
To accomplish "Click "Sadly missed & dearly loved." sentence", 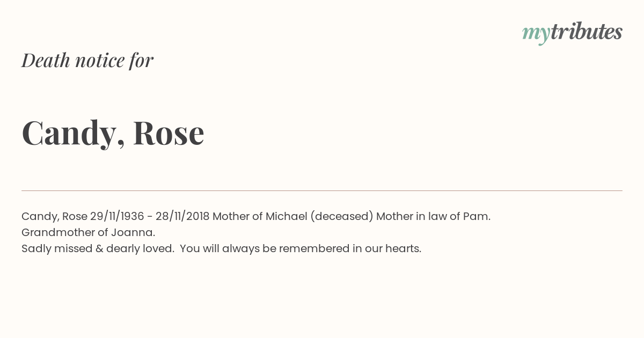I will [x=98, y=249].
